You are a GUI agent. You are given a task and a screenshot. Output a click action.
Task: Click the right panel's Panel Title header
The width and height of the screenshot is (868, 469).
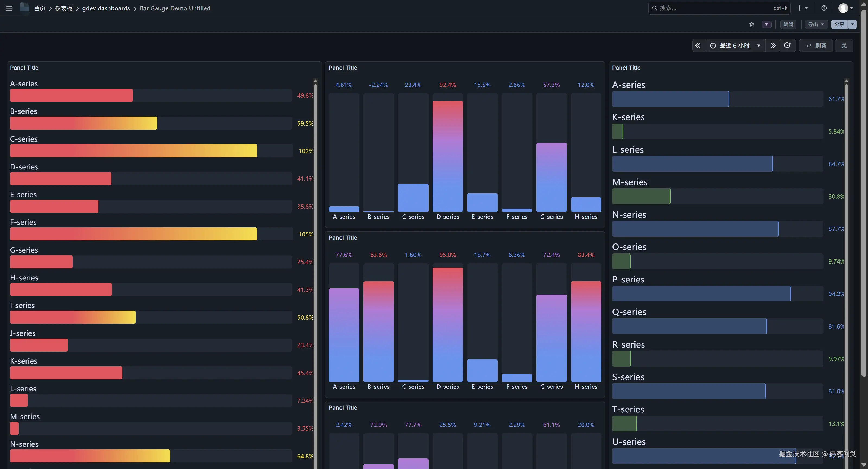point(626,68)
